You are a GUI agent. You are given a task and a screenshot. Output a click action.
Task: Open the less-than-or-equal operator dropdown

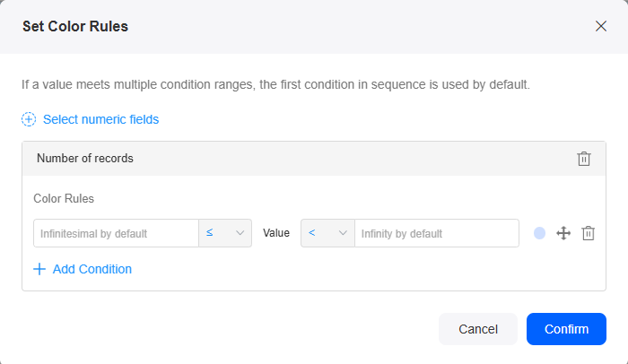click(x=225, y=233)
